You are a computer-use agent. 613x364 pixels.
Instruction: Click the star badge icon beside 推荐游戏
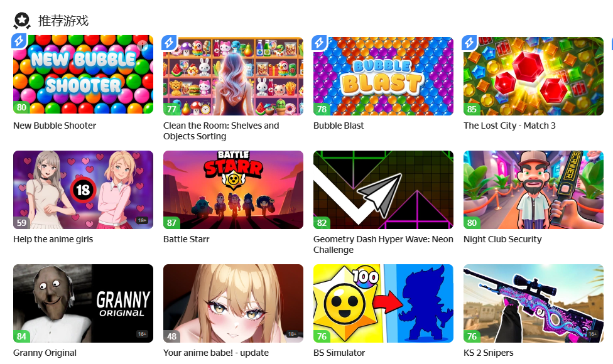22,21
